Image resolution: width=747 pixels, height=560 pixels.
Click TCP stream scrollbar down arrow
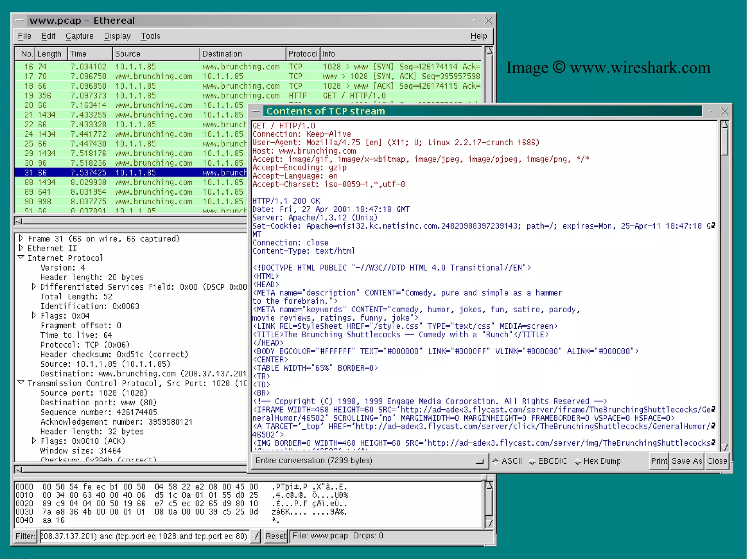pyautogui.click(x=725, y=447)
